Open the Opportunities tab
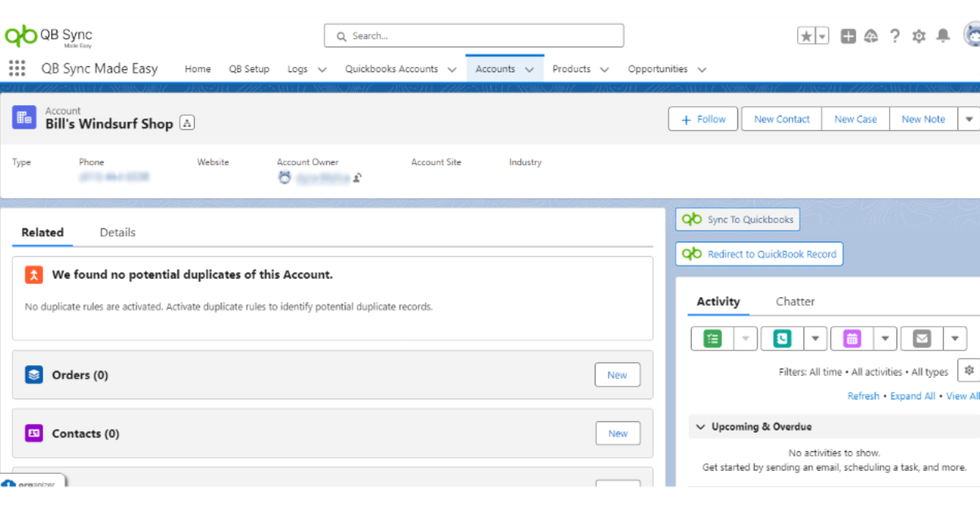The height and width of the screenshot is (521, 980). (658, 69)
